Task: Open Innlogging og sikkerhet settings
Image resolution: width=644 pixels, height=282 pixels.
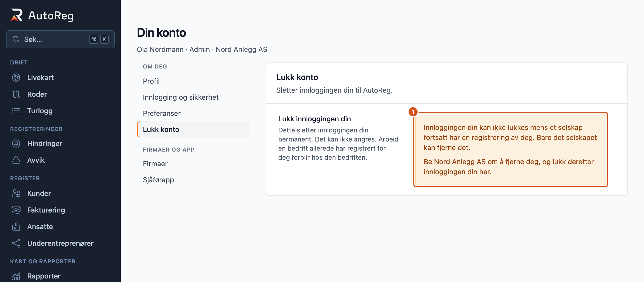Action: tap(193, 97)
